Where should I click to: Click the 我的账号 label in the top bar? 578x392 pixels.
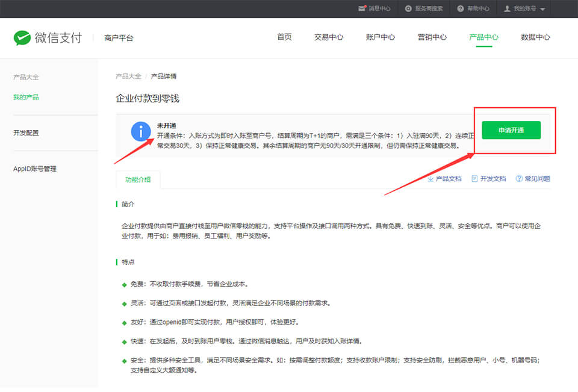click(525, 8)
